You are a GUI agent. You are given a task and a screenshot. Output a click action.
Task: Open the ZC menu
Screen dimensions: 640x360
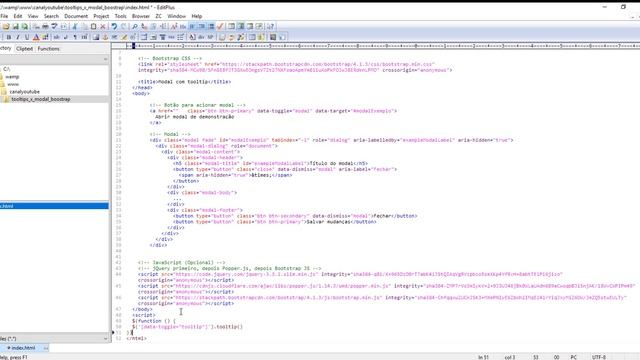(x=158, y=16)
